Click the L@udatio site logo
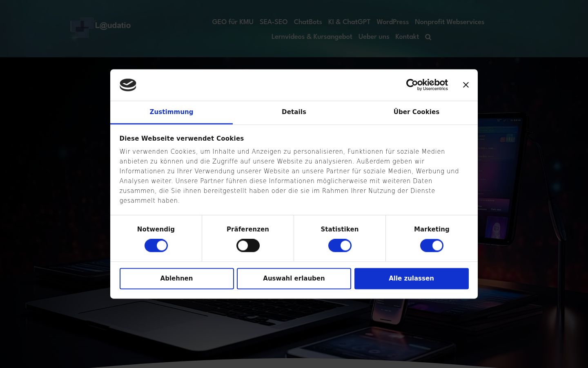 coord(101,27)
